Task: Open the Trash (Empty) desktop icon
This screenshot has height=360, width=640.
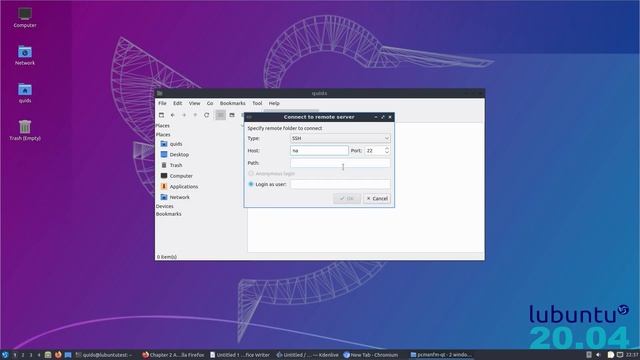Action: pos(25,130)
